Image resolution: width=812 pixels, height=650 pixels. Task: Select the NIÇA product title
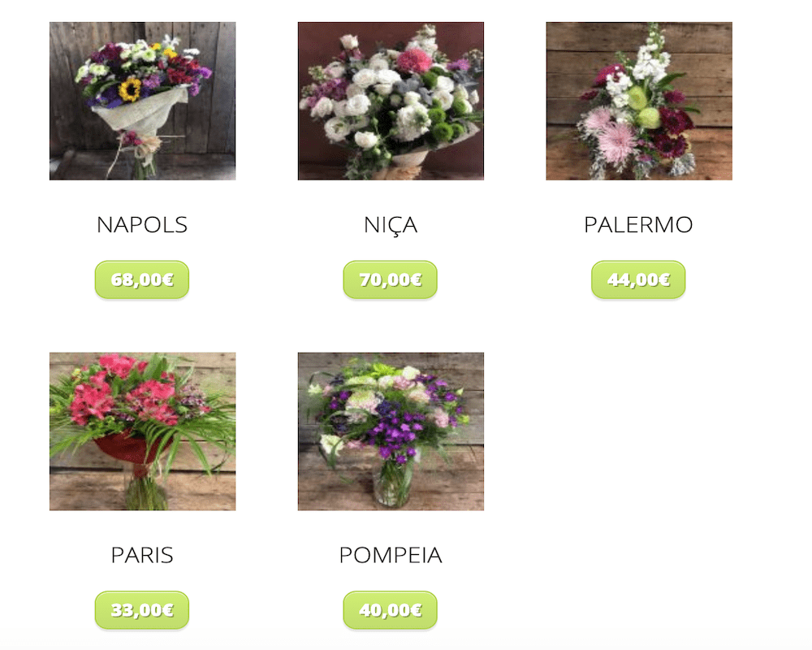[x=391, y=226]
